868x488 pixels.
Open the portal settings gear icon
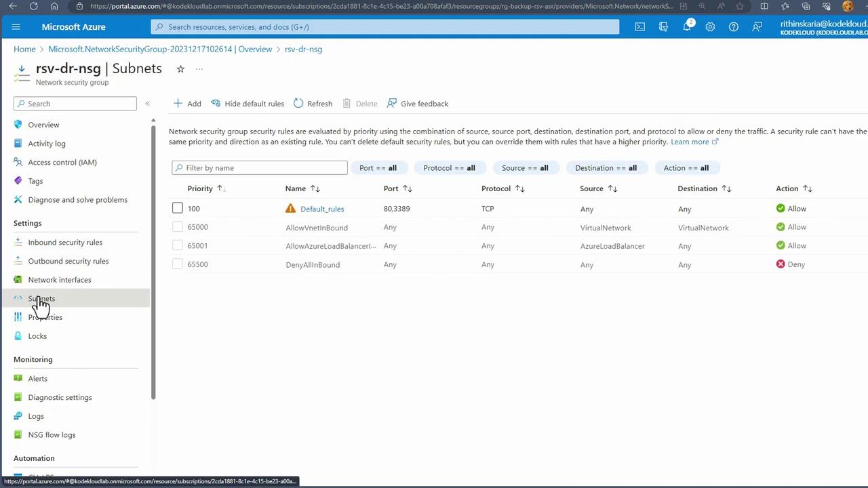click(x=710, y=27)
